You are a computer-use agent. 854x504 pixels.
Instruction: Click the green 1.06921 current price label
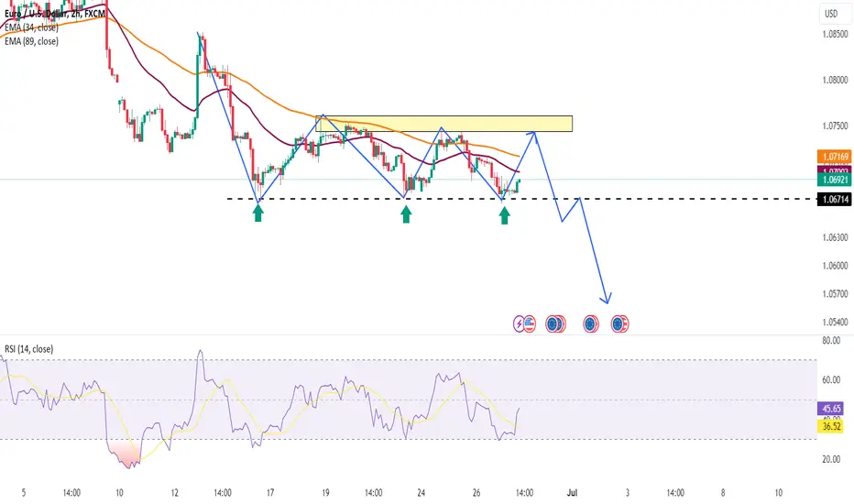click(835, 180)
